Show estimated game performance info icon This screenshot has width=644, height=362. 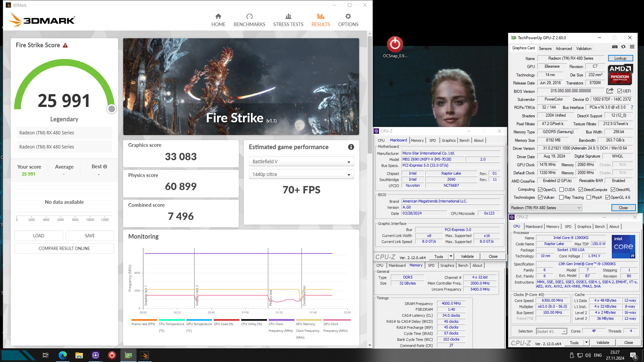[351, 147]
